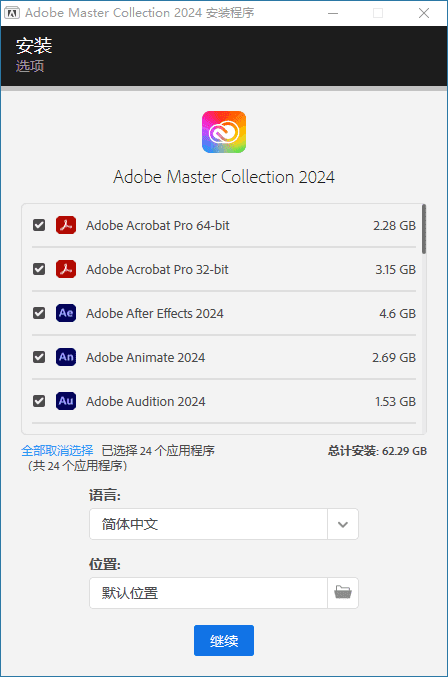Click the Audition Au icon
Image resolution: width=448 pixels, height=677 pixels.
pos(66,401)
